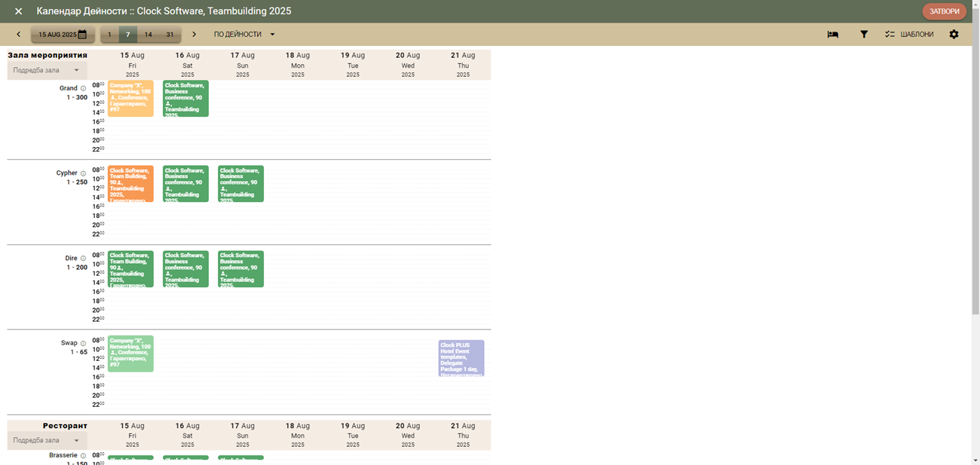Viewport: 980px width, 465px height.
Task: Open Подредба зала dropdown under Зала мероприятия
Action: point(47,70)
